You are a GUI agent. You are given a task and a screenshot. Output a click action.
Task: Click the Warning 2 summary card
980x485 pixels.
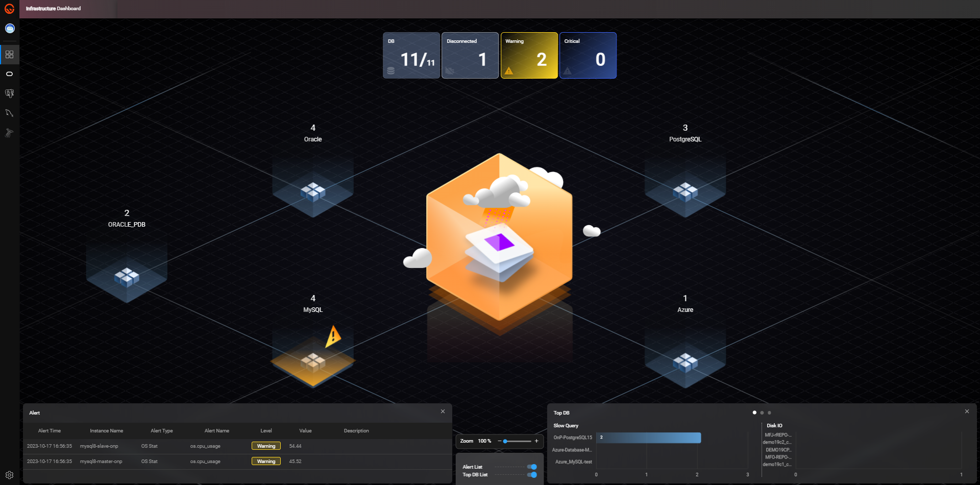pos(529,55)
